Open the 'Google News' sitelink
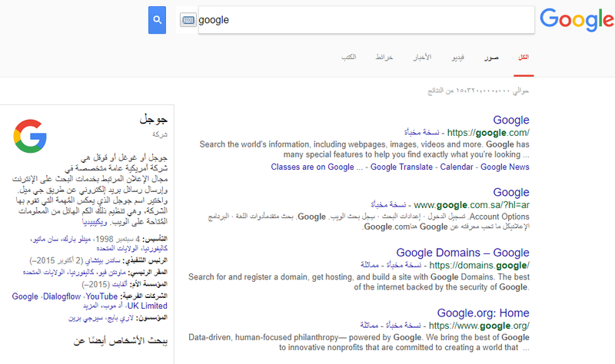This screenshot has height=364, width=615. (x=504, y=167)
